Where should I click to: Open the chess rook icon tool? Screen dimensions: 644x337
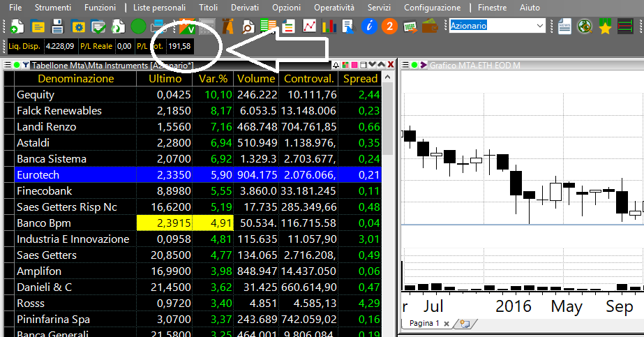[x=228, y=27]
